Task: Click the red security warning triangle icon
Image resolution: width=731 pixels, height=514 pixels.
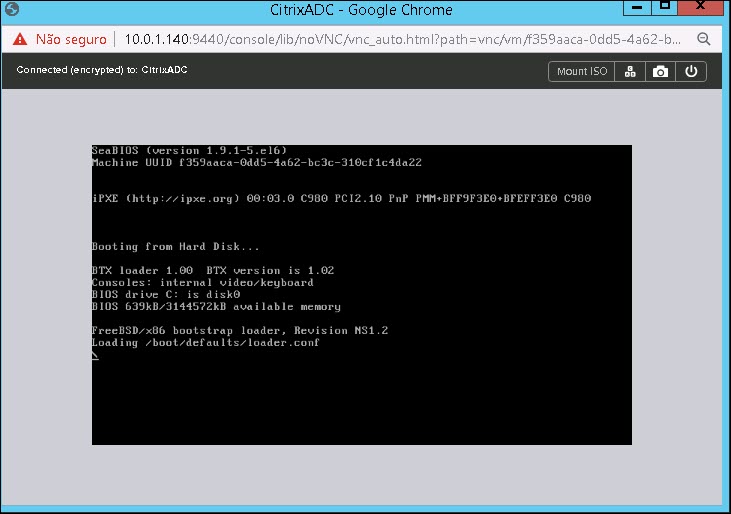Action: pyautogui.click(x=20, y=40)
